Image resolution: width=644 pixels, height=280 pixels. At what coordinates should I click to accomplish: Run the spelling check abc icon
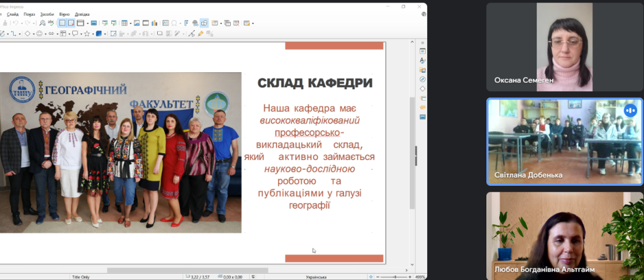pos(51,23)
